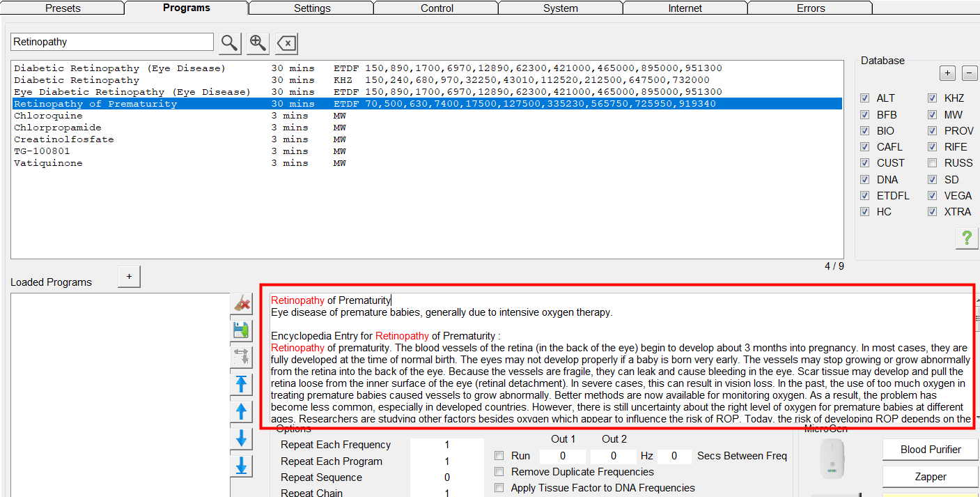
Task: Click the MicroGen device image
Action: pyautogui.click(x=833, y=459)
